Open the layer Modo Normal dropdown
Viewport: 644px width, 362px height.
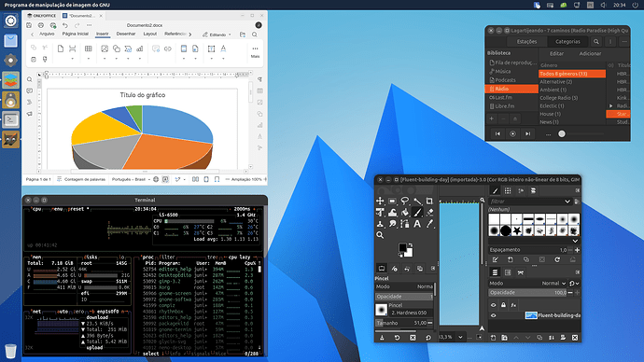point(553,284)
